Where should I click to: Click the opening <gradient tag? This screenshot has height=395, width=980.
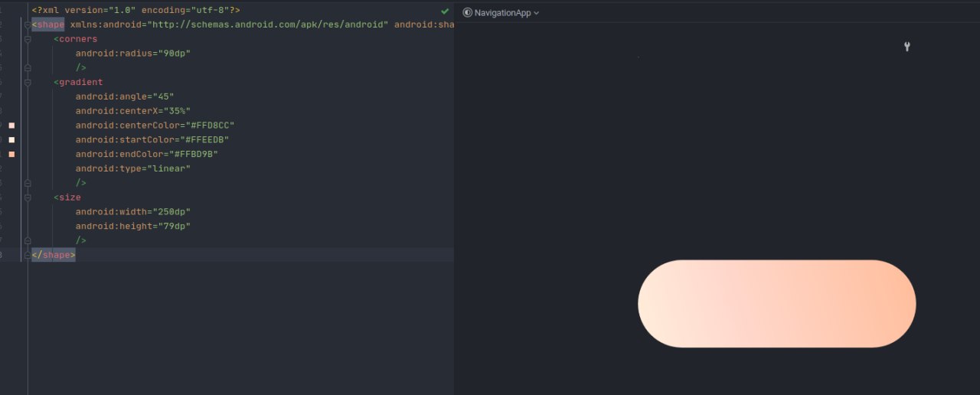coord(78,82)
